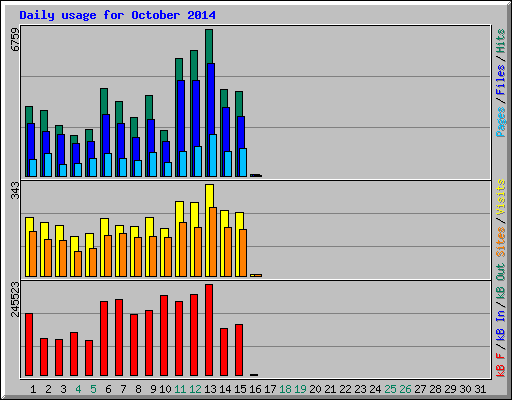The width and height of the screenshot is (512, 400).
Task: Click the green hits bar for day 6
Action: point(104,101)
